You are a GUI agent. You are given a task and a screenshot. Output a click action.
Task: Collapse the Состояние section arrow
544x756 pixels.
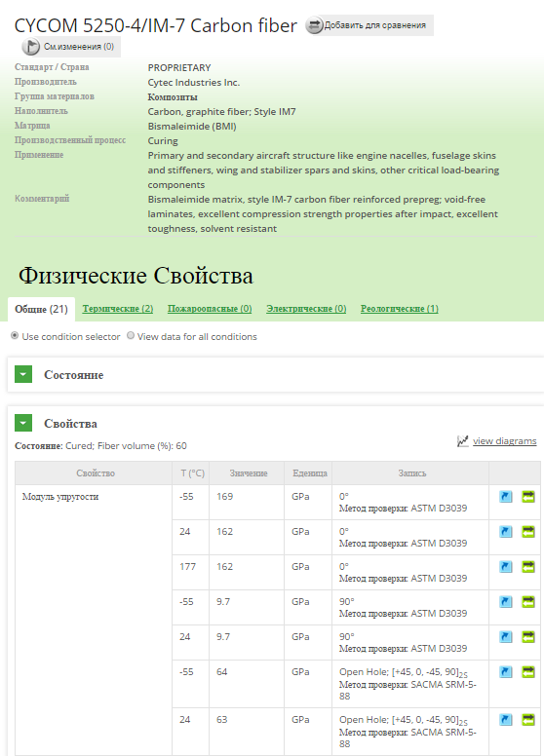[x=23, y=375]
